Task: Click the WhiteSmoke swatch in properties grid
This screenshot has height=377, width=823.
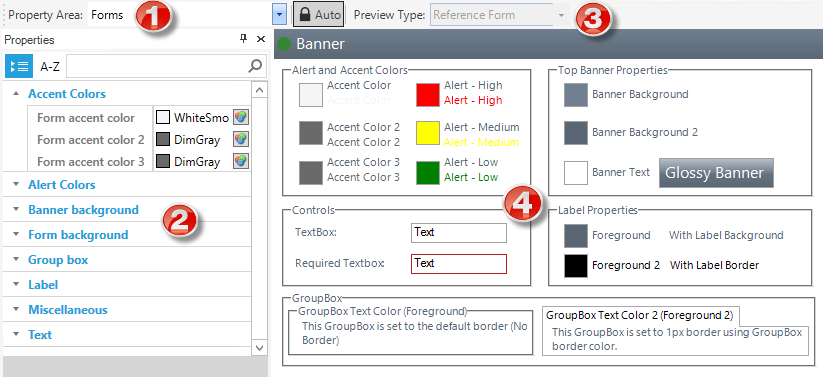Action: pyautogui.click(x=163, y=117)
